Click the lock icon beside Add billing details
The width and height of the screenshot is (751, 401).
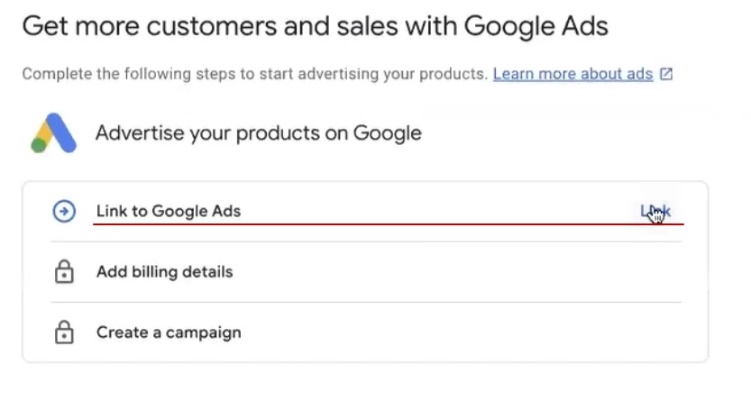click(64, 272)
